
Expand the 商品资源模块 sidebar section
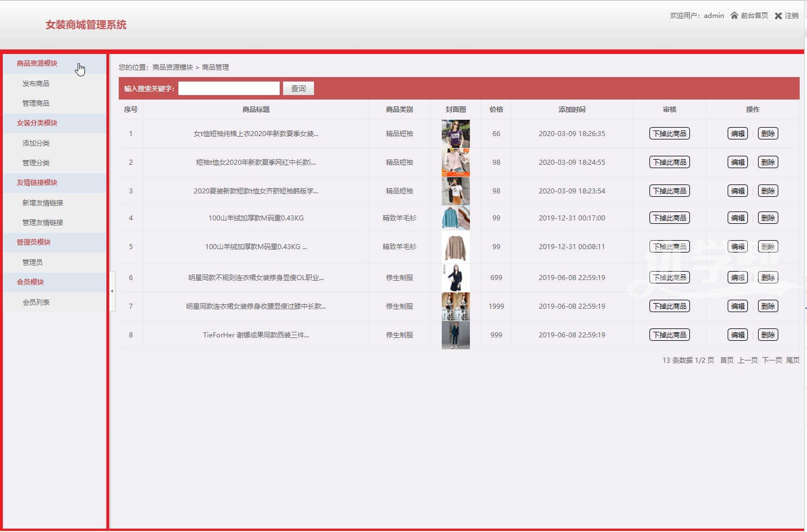point(37,64)
